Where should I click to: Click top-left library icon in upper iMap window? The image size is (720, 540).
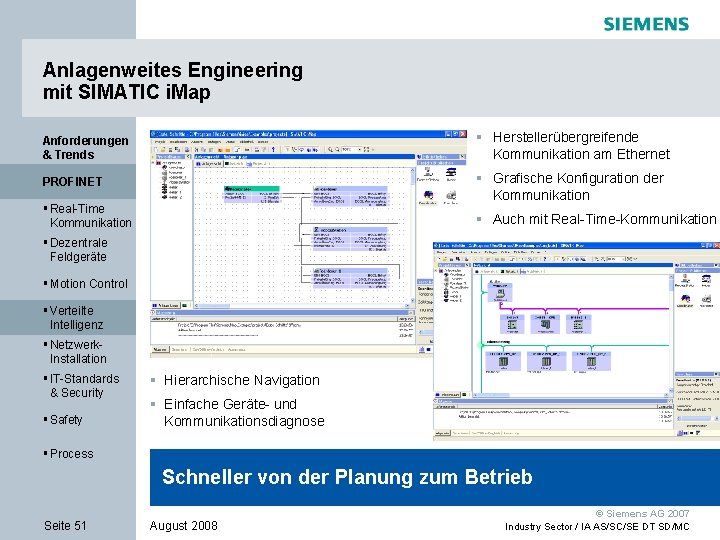coord(428,174)
